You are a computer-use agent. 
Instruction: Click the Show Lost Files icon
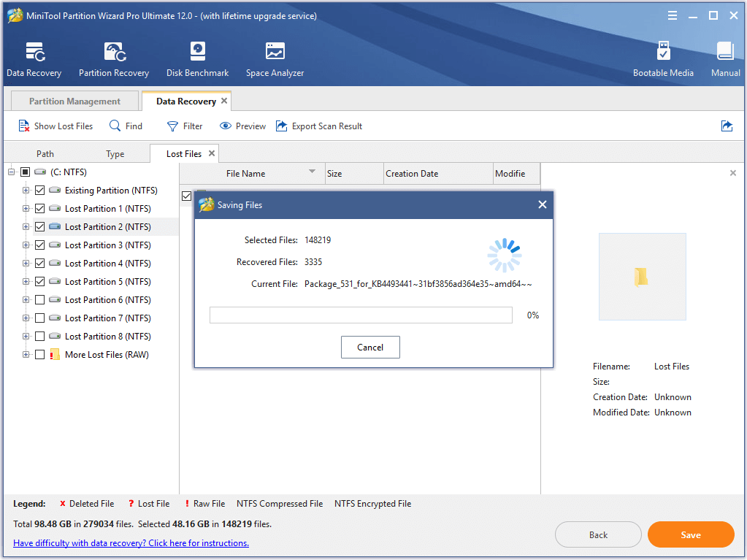pos(24,126)
